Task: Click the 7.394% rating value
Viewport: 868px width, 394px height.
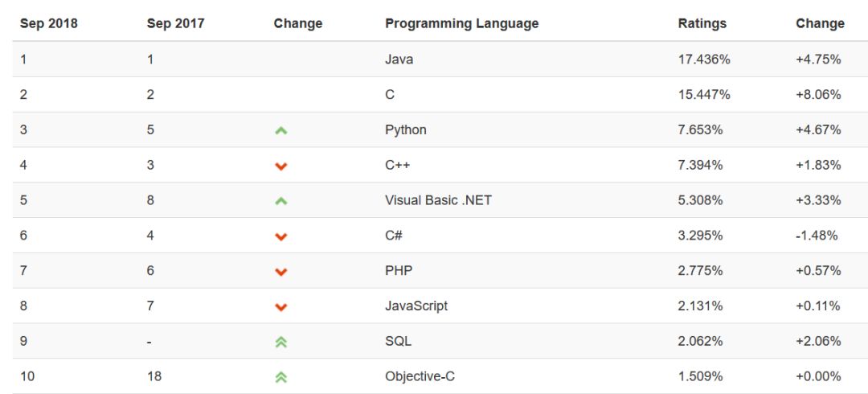Action: (x=700, y=165)
